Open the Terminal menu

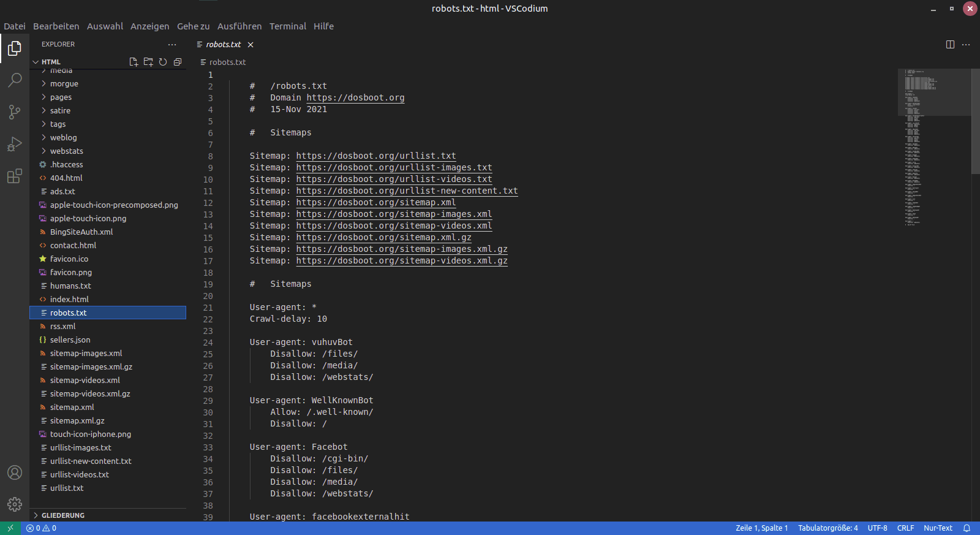tap(288, 26)
